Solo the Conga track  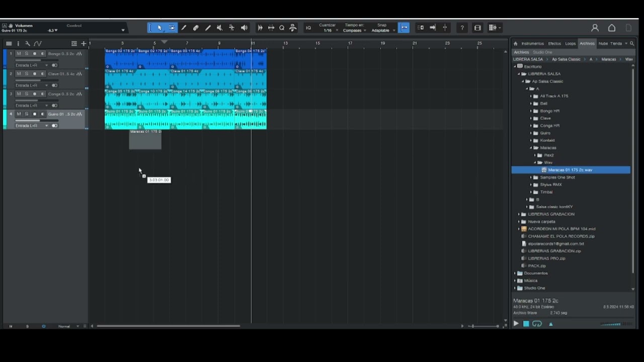coord(27,94)
